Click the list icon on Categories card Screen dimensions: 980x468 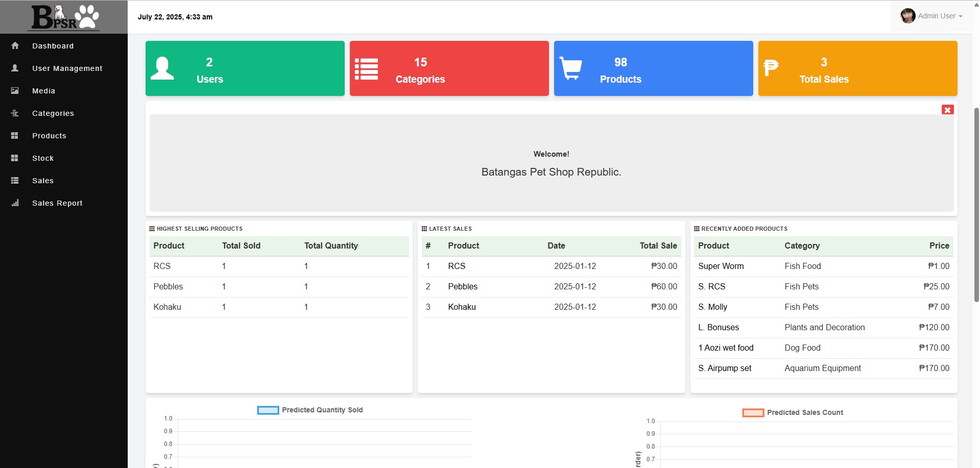[x=367, y=69]
